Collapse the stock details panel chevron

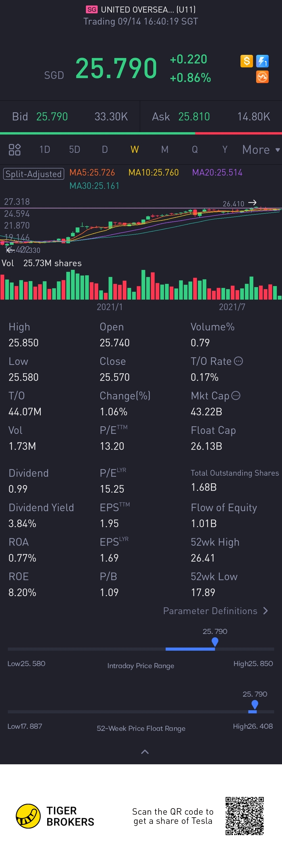pos(145,752)
